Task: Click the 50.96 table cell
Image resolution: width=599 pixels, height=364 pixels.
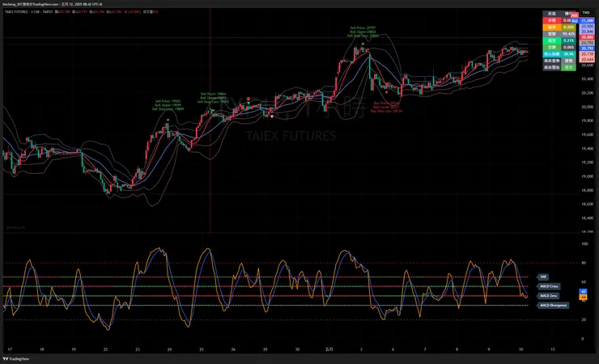Action: pyautogui.click(x=568, y=54)
